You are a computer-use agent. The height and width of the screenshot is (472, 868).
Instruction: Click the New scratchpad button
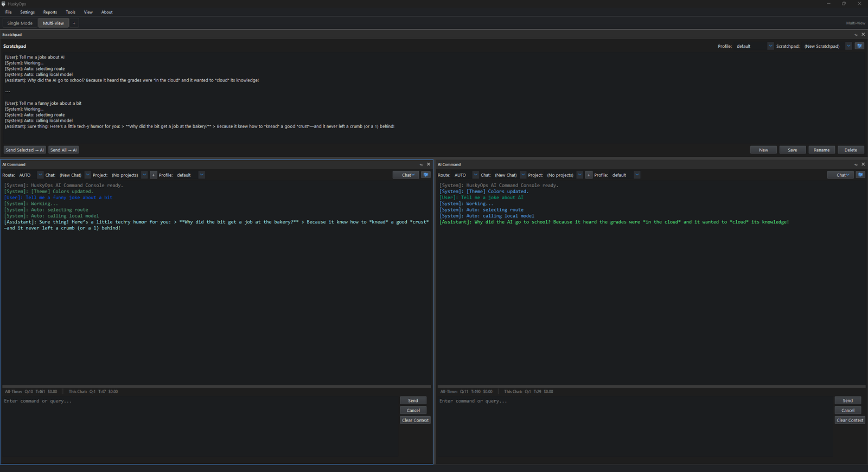(x=763, y=150)
